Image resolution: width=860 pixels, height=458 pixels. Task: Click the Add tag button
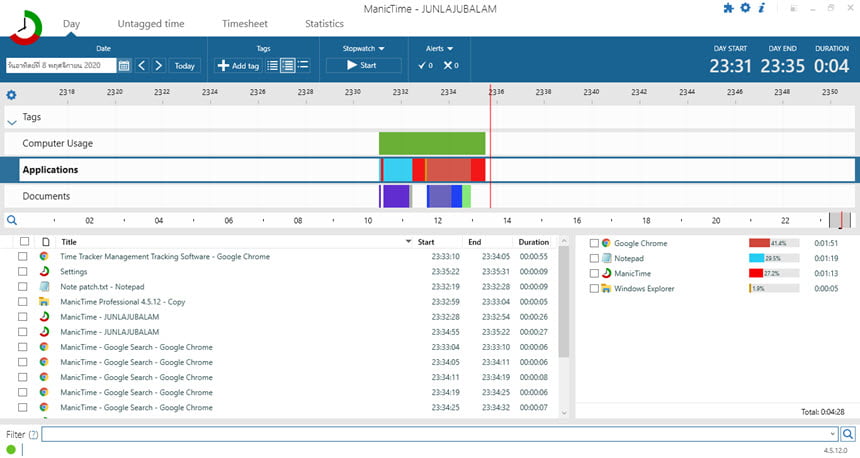coord(238,66)
